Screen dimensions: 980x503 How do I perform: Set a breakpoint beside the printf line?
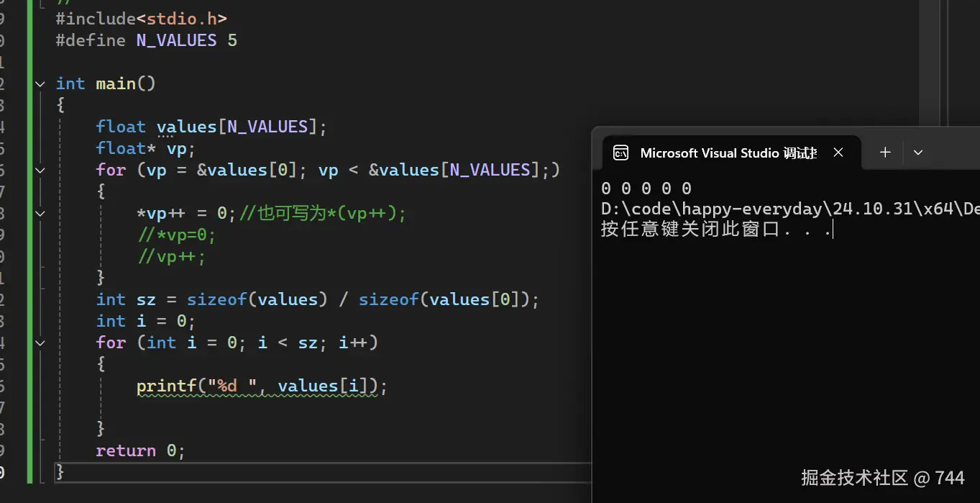click(14, 386)
